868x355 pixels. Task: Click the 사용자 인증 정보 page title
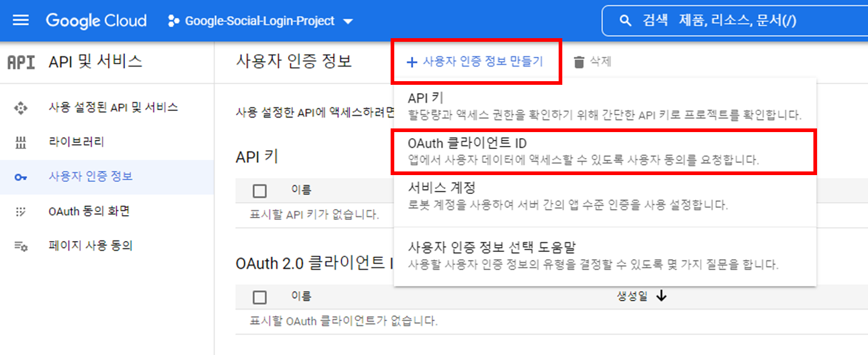[294, 61]
